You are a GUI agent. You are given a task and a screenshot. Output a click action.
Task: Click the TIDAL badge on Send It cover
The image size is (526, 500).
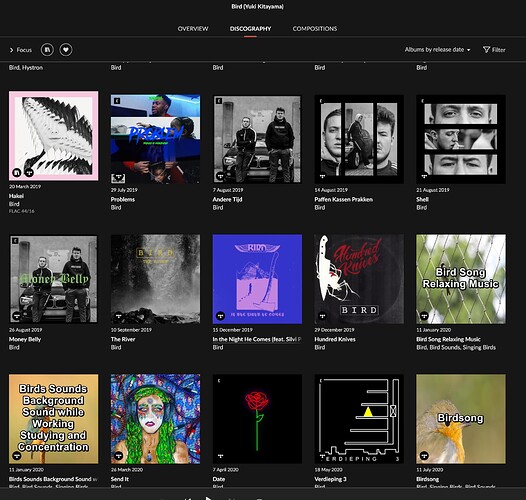(118, 456)
